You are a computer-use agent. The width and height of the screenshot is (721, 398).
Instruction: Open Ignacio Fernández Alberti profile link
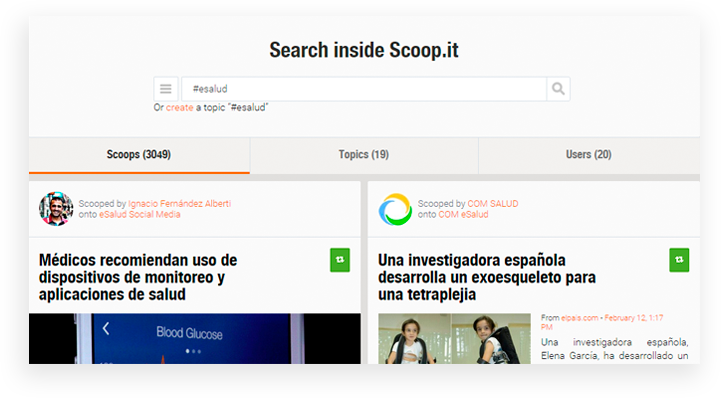pyautogui.click(x=179, y=204)
